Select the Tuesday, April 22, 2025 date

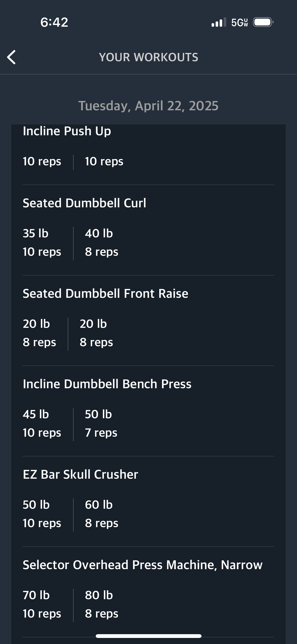point(148,106)
